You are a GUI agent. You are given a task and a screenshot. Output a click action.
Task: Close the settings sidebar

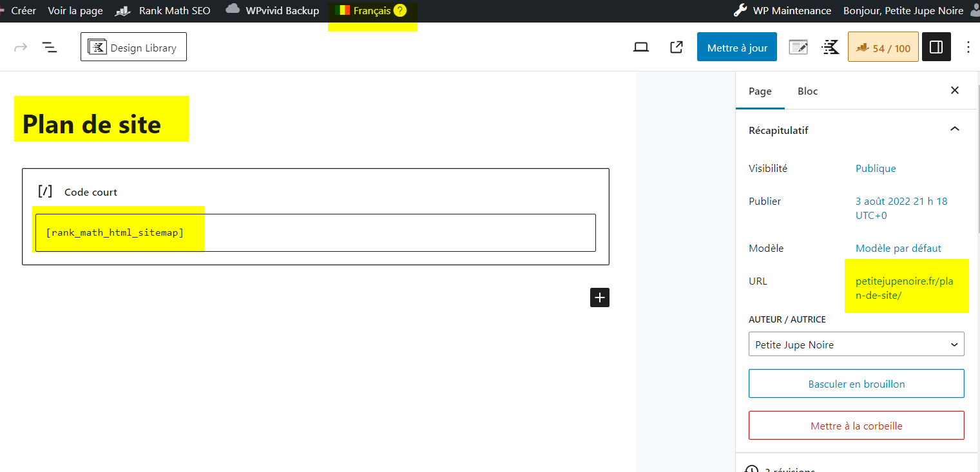tap(955, 91)
